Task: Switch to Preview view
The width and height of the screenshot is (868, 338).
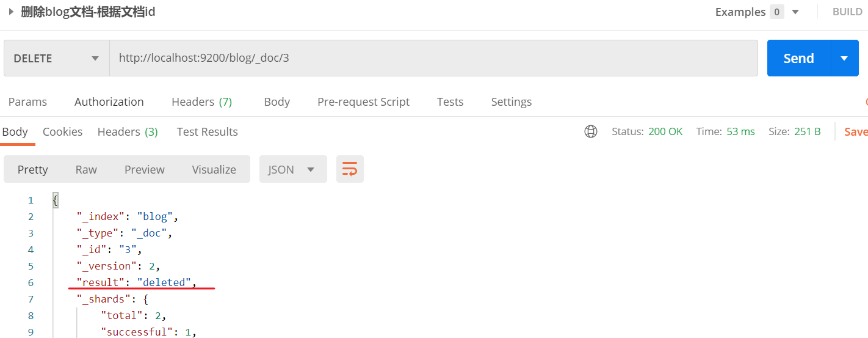Action: 145,169
